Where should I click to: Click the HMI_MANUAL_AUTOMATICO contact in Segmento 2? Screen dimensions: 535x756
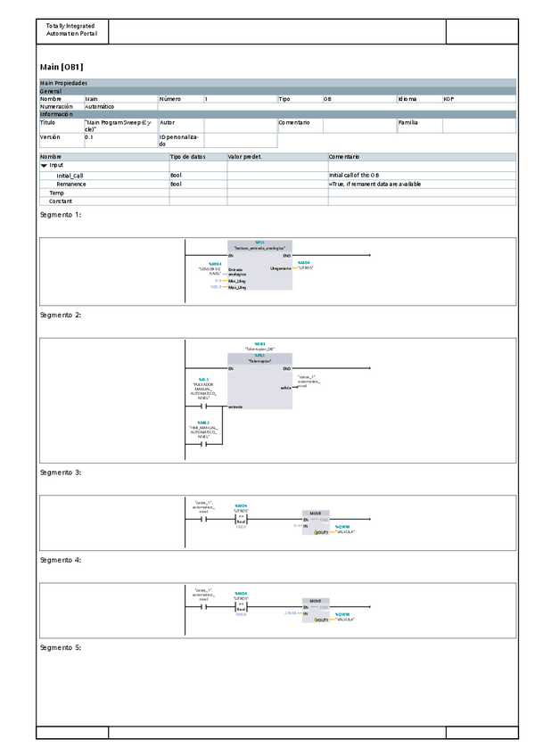(204, 442)
